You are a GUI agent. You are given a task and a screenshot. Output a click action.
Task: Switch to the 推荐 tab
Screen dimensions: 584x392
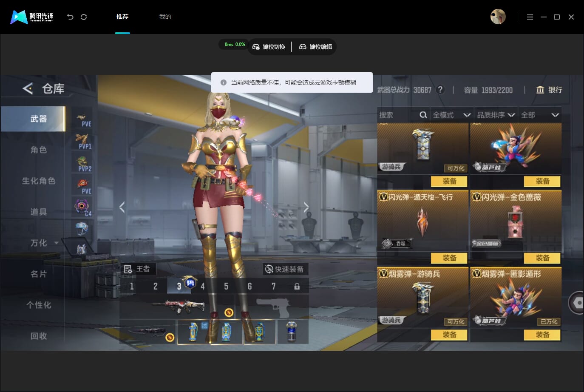[x=122, y=17]
